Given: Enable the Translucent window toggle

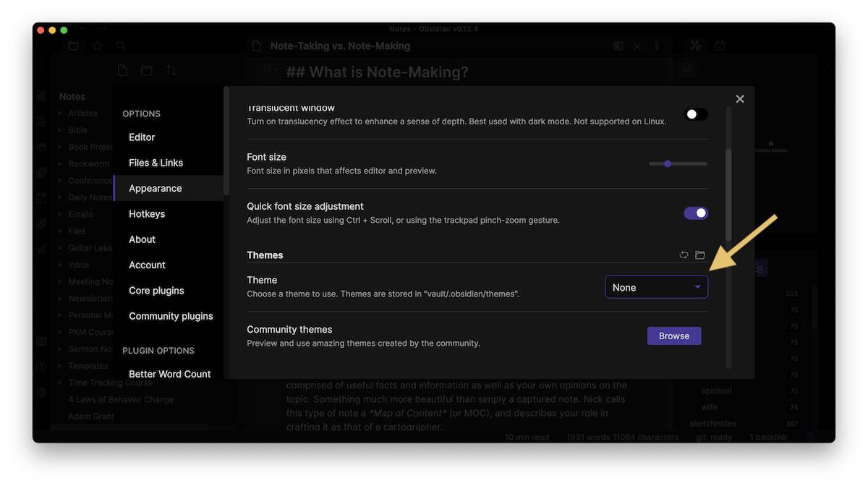Looking at the screenshot, I should coord(696,114).
